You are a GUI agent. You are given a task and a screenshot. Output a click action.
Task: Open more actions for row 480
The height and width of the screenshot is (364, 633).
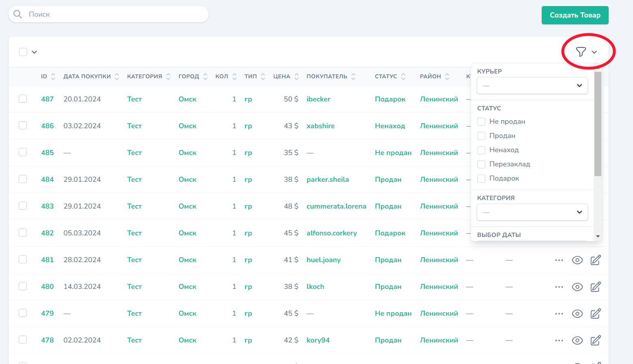point(559,287)
